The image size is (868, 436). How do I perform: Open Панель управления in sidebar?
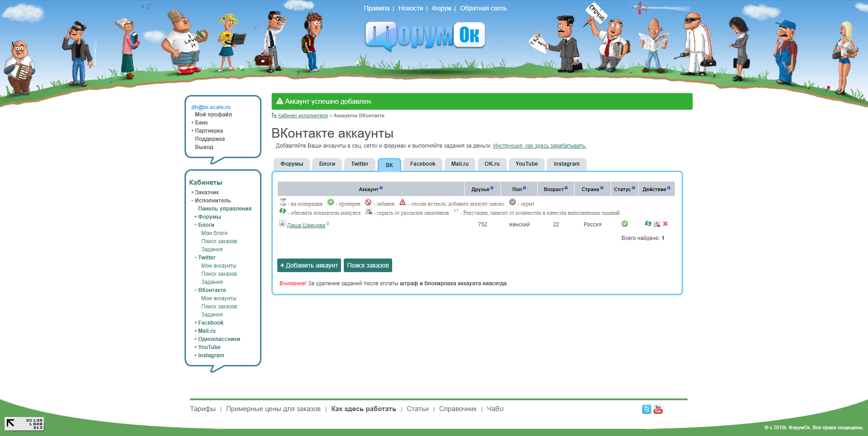[225, 209]
